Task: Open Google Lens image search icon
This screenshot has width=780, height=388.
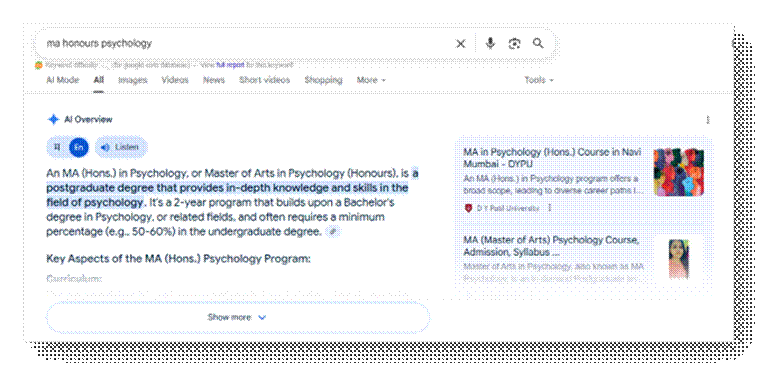Action: [514, 44]
